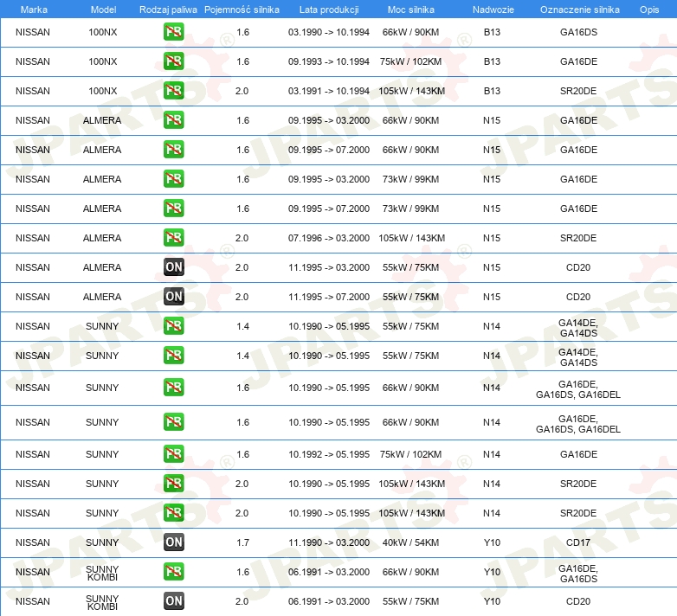Click 75kW / 102KM in the Sunny row
Viewport: 677px width, 616px height.
[410, 454]
